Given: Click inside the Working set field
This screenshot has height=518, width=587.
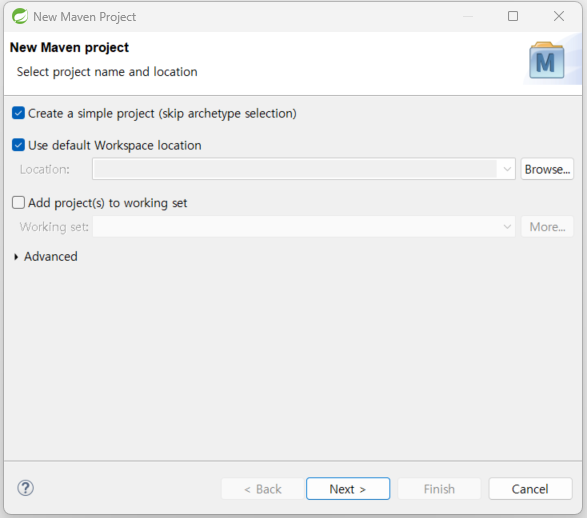Looking at the screenshot, I should (x=296, y=226).
